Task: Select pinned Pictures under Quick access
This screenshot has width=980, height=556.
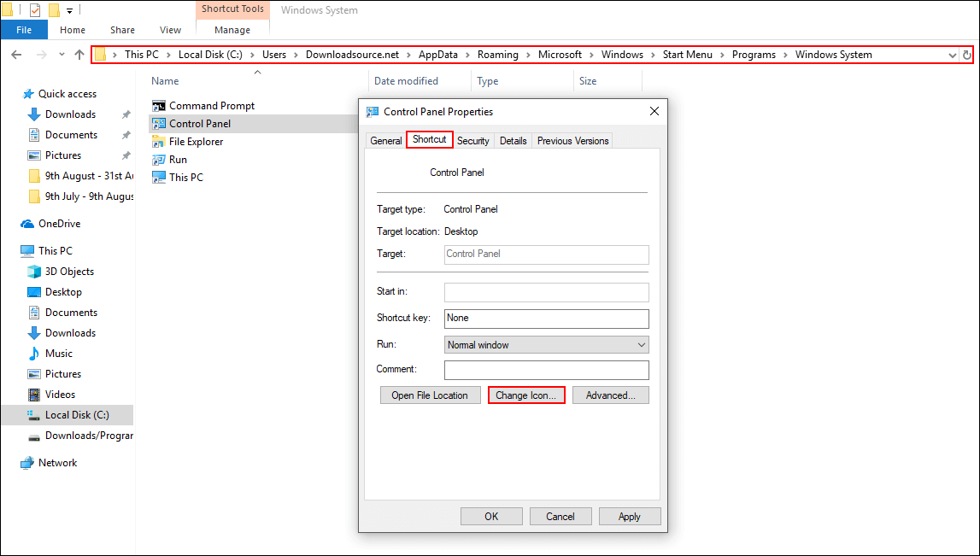Action: click(x=63, y=155)
